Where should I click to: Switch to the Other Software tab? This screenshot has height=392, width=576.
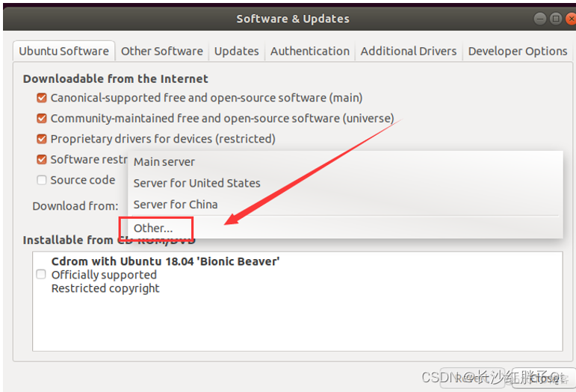click(161, 52)
